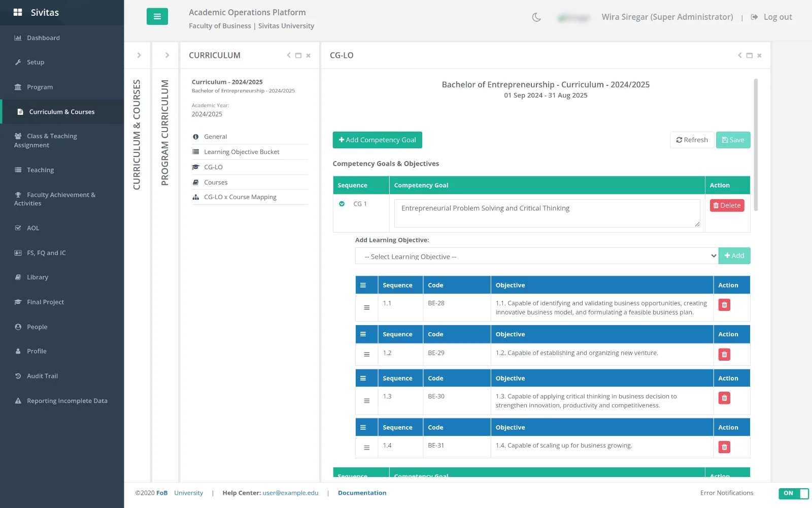Screen dimensions: 812x508
Task: Open the FoB footer link
Action: click(x=162, y=493)
